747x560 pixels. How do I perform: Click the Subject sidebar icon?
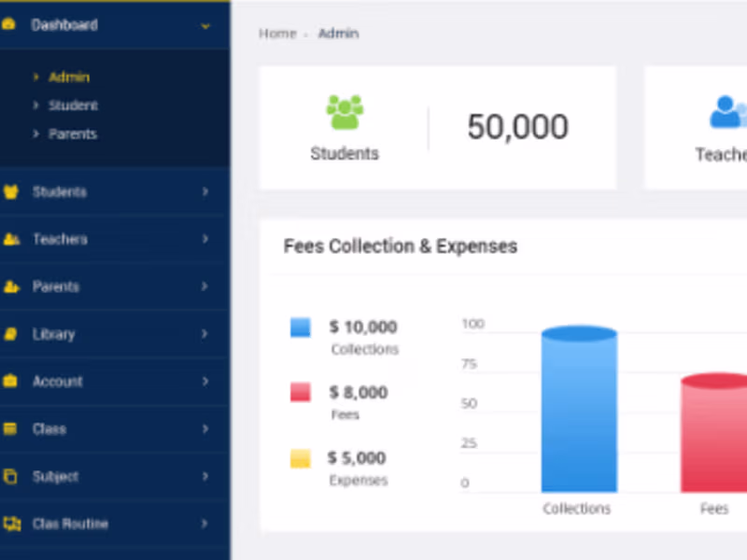click(10, 476)
